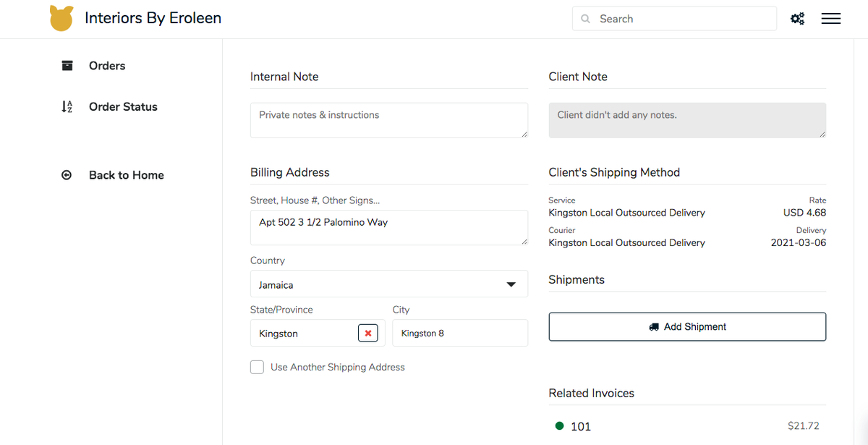Click the Back to Home arrow icon
The image size is (868, 445).
pyautogui.click(x=67, y=175)
